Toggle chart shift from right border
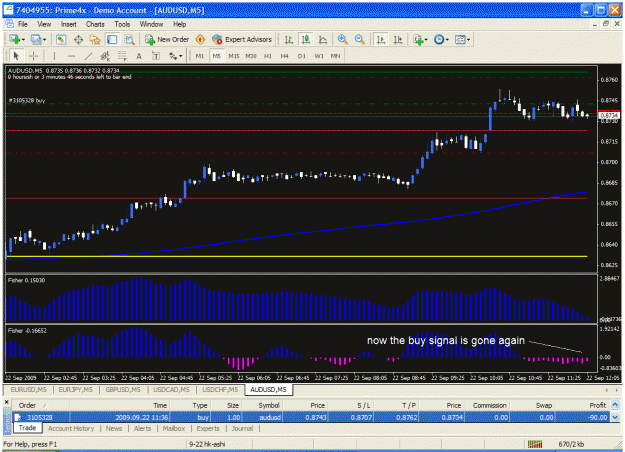Viewport: 625px width, 452px height. [x=398, y=39]
